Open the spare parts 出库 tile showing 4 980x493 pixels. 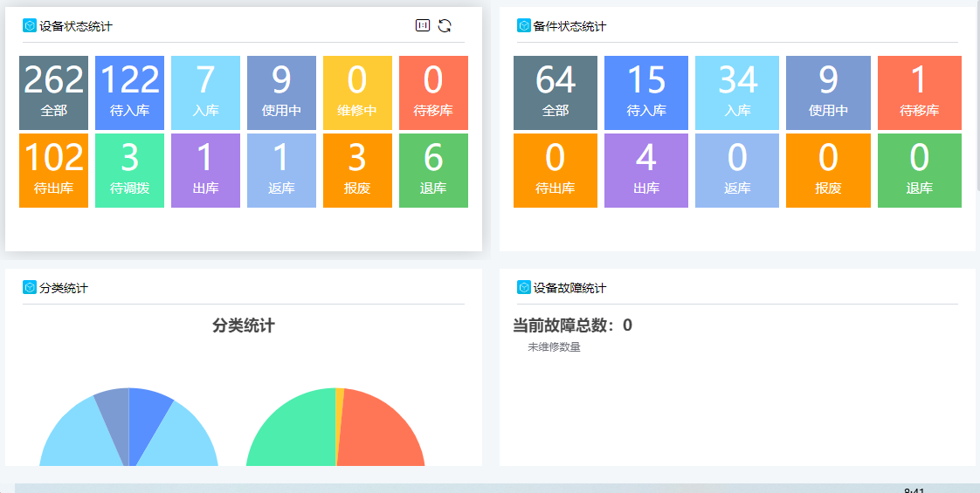(646, 170)
